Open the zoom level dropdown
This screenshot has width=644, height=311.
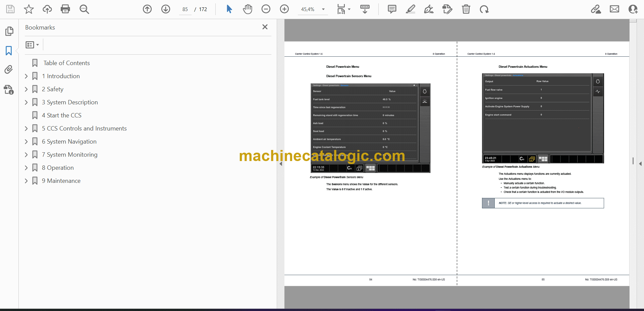point(323,9)
